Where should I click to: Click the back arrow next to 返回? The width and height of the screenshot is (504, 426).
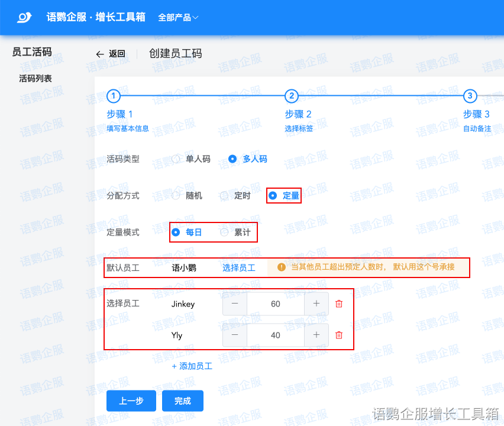pos(100,54)
